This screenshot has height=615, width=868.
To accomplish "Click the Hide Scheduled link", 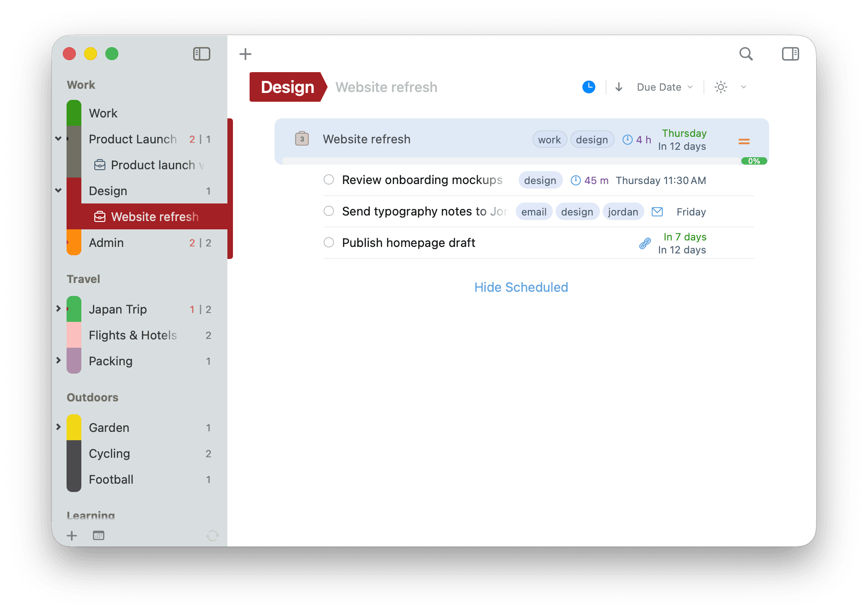I will coord(521,287).
